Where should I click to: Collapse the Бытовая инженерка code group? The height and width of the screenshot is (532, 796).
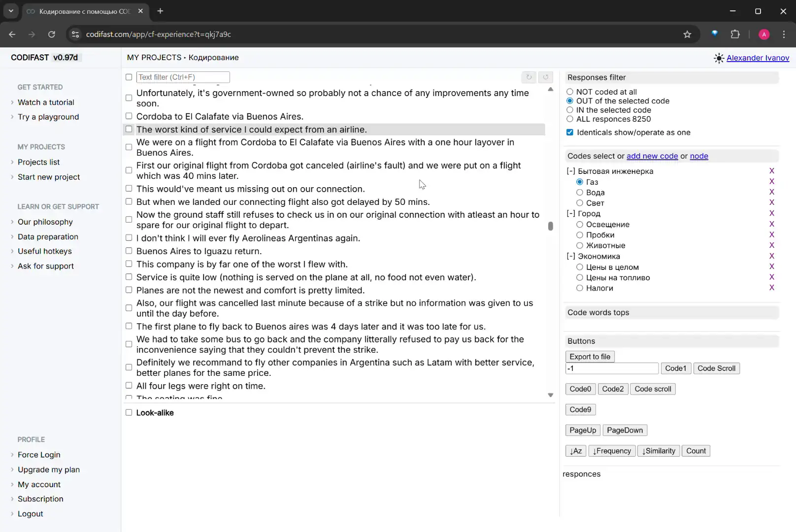571,171
